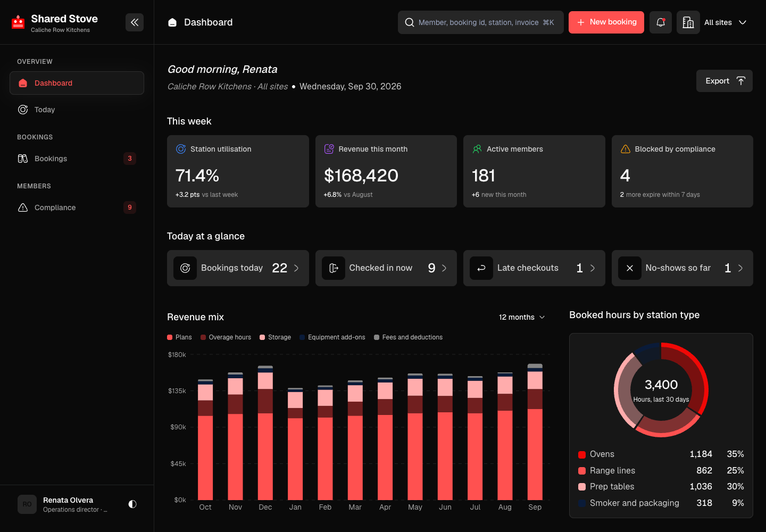Viewport: 766px width, 532px height.
Task: Click the Blocked by compliance warning icon
Action: [x=626, y=149]
